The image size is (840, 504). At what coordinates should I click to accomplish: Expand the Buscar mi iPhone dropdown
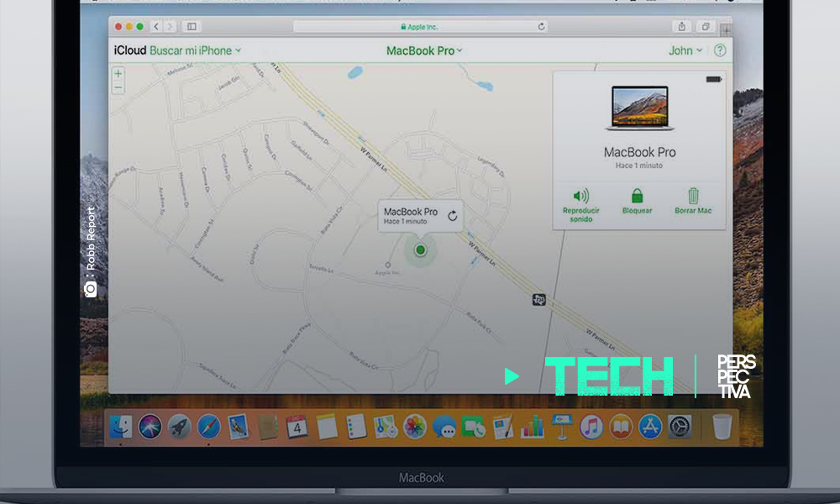pos(195,50)
